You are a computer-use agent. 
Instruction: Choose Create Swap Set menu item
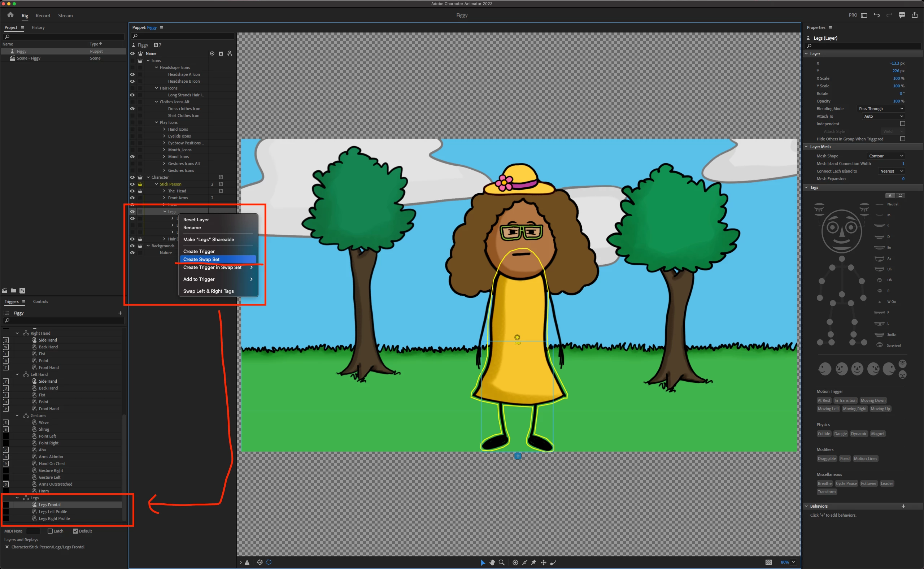(x=201, y=259)
